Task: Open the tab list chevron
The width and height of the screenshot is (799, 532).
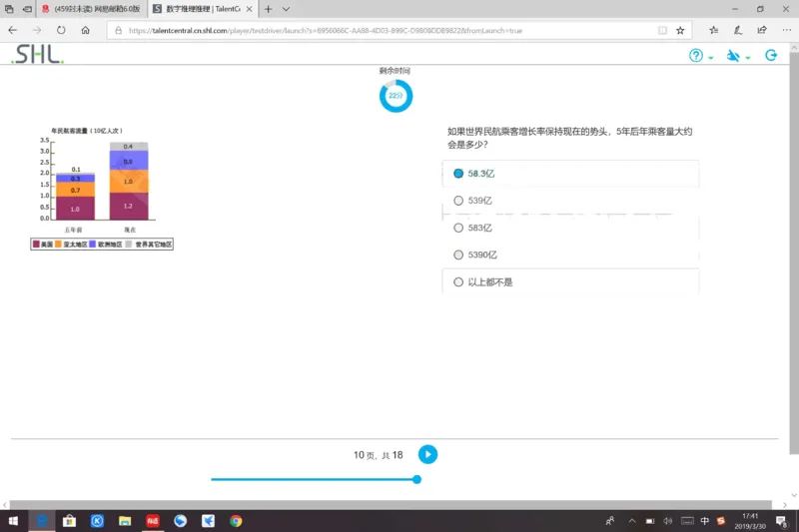Action: [x=286, y=9]
